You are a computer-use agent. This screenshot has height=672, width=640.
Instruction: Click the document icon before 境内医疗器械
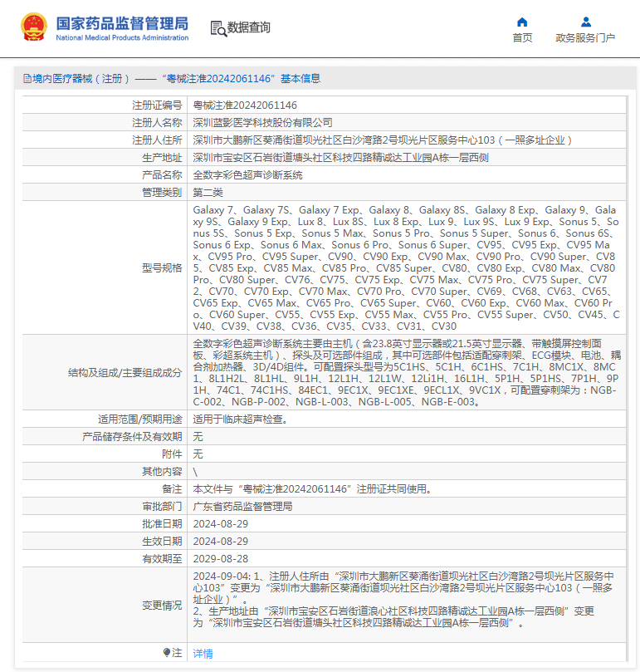click(x=27, y=78)
